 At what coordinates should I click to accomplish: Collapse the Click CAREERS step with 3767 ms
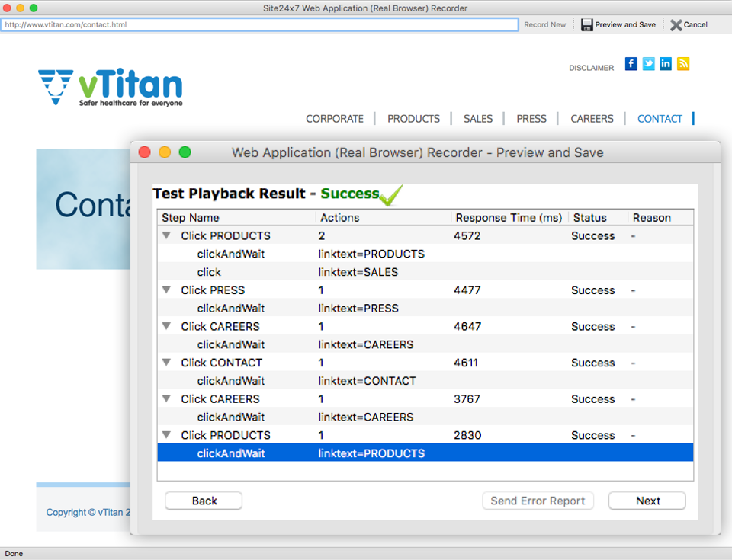coord(166,399)
